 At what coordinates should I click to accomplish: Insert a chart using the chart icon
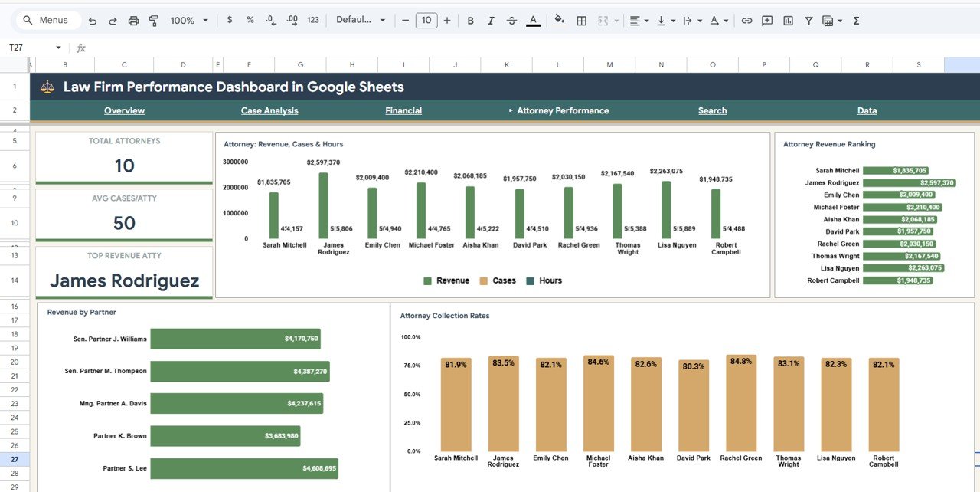point(788,20)
